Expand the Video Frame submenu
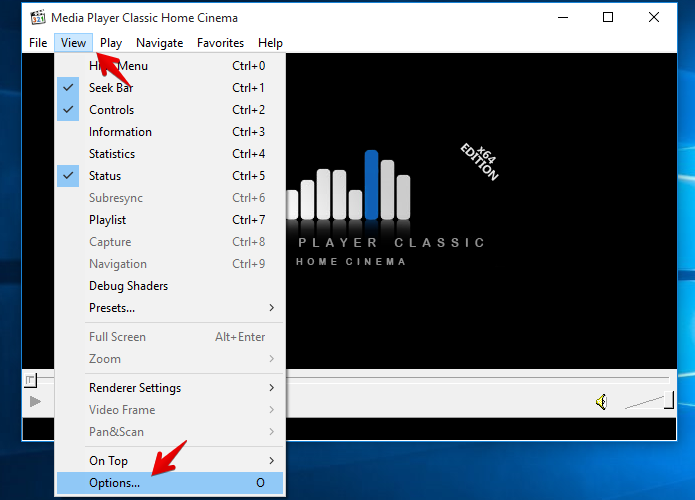Viewport: 695px width, 500px height. click(x=170, y=410)
